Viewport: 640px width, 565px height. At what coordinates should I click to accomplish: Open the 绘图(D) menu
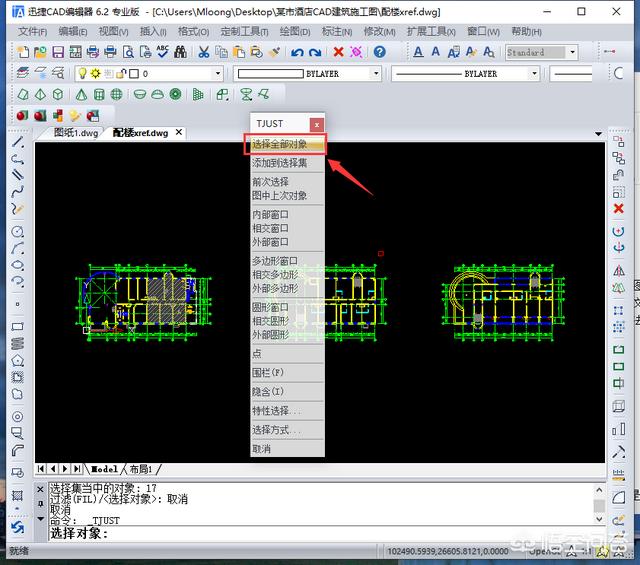click(295, 31)
